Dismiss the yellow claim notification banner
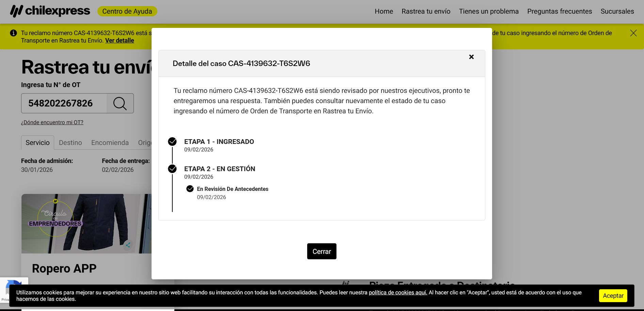 coord(633,33)
